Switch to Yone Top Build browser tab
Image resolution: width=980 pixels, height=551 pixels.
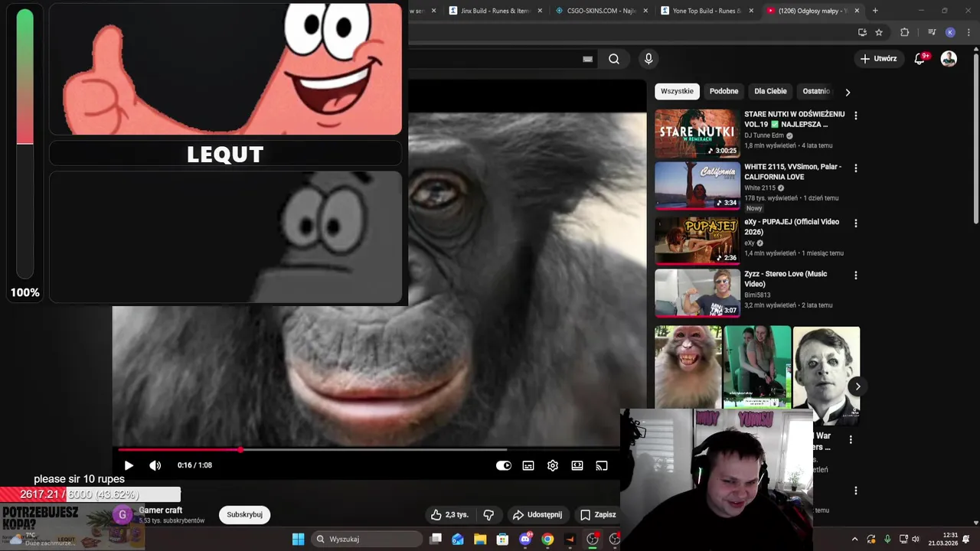pos(706,11)
